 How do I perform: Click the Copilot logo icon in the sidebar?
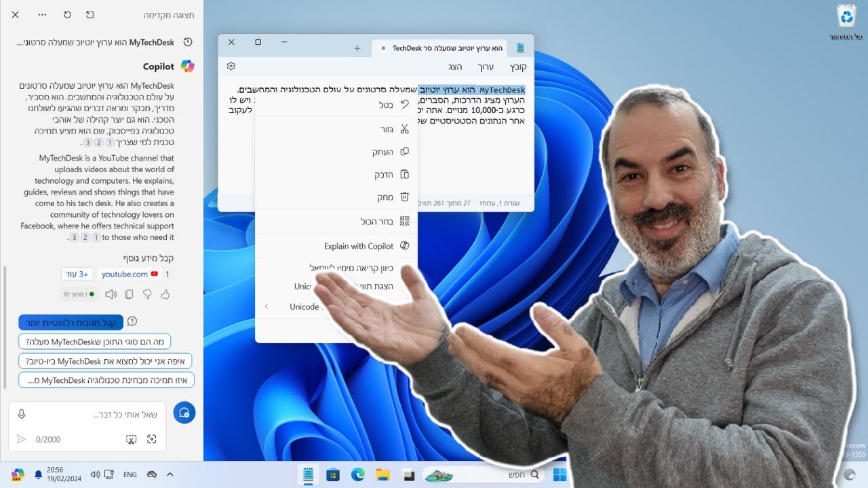(x=186, y=66)
